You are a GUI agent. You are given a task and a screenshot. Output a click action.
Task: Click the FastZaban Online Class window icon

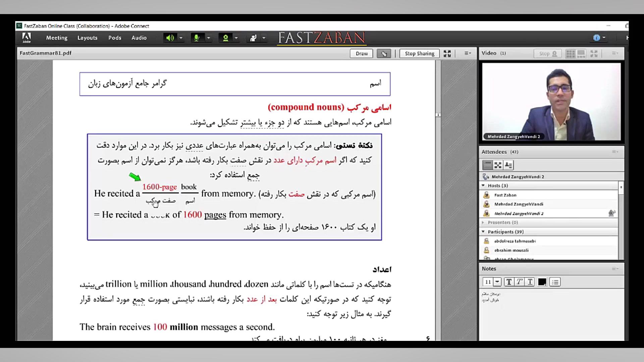tap(19, 26)
